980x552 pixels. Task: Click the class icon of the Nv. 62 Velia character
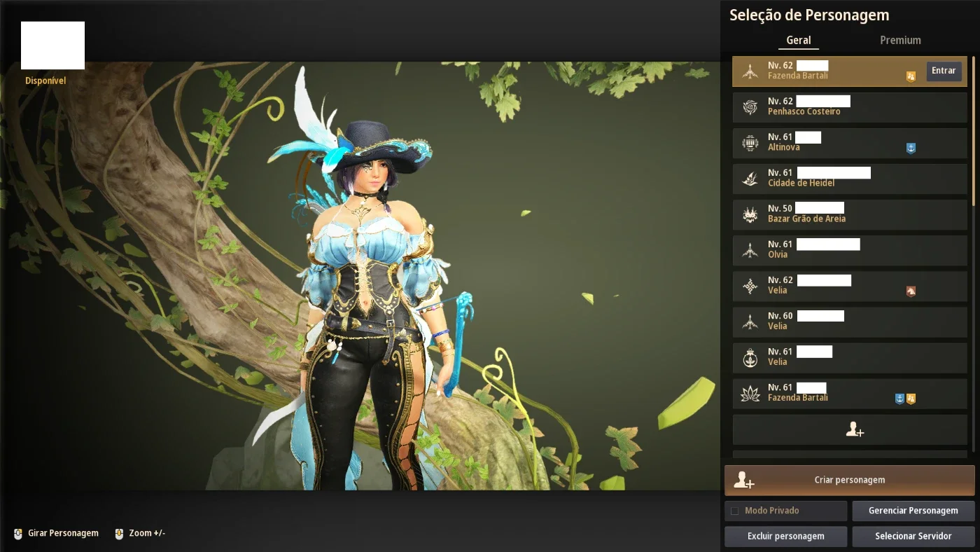[x=750, y=286]
